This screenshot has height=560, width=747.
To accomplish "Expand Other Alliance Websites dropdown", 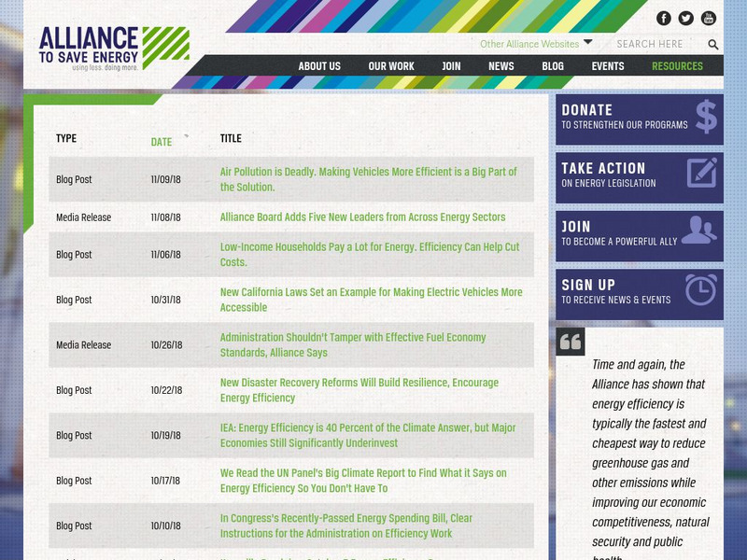I will [536, 44].
